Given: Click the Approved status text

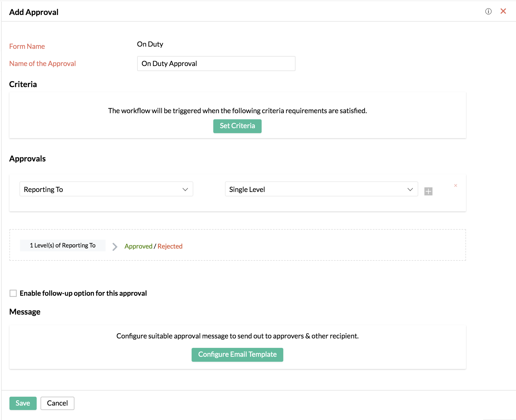Looking at the screenshot, I should pyautogui.click(x=138, y=246).
